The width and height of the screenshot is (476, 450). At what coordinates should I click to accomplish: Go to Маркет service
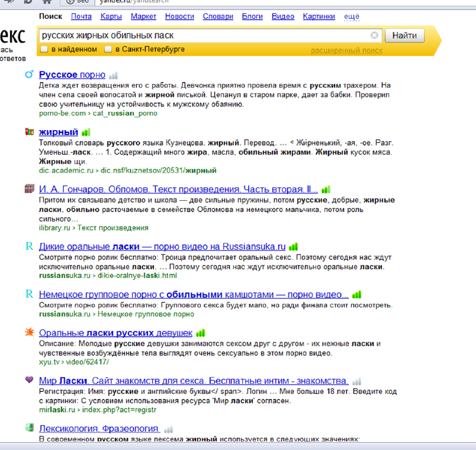point(143,16)
